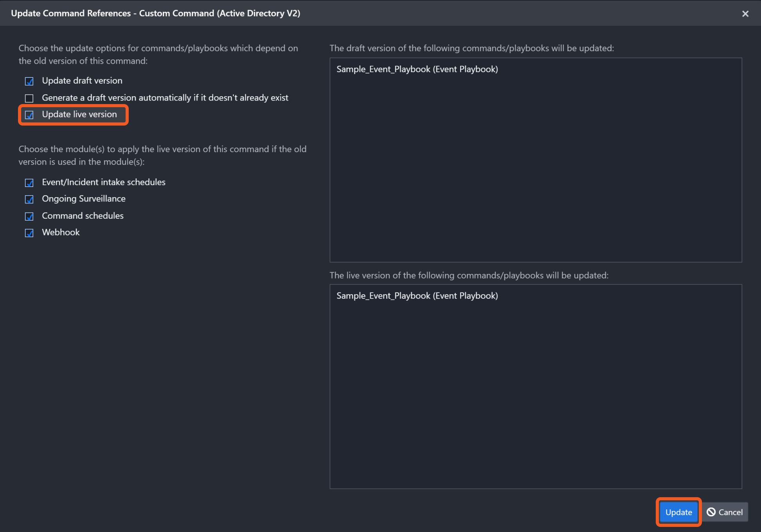Click the 'Ongoing Surveillance' label text

[x=84, y=199]
